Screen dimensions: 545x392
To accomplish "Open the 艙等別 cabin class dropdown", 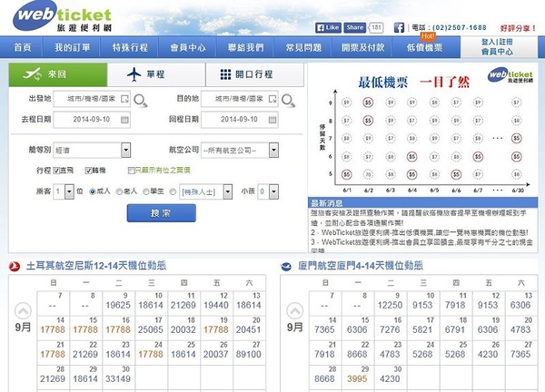I will 94,150.
